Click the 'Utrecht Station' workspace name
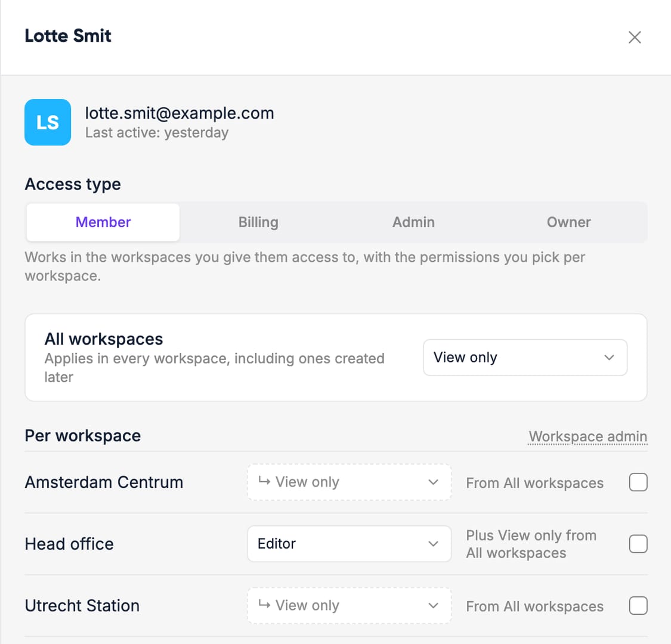 tap(82, 605)
